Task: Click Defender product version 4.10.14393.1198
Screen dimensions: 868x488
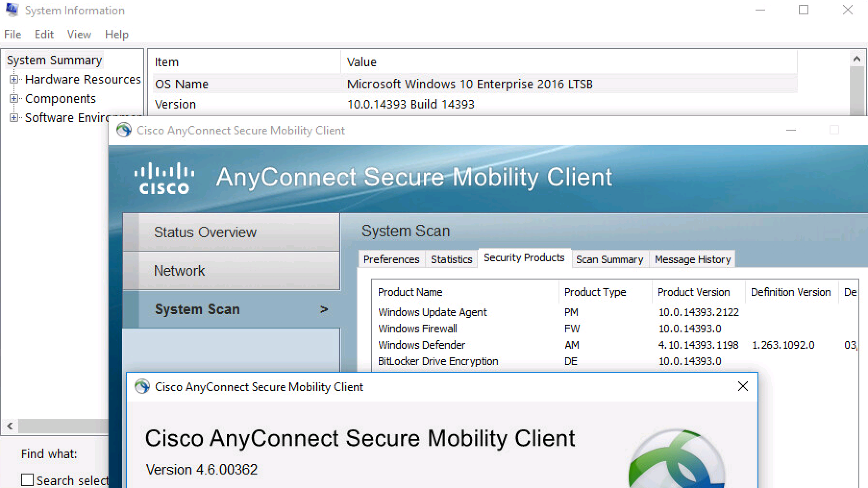Action: [x=698, y=345]
